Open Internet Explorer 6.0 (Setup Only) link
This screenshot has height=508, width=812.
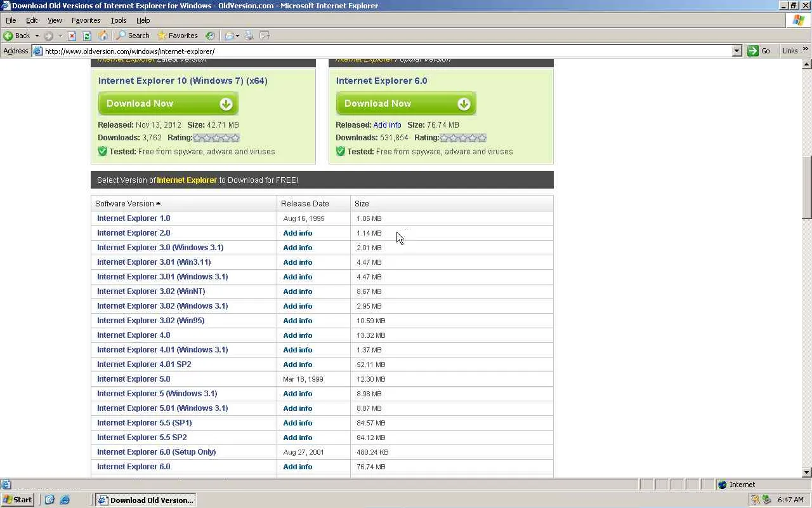pos(156,452)
